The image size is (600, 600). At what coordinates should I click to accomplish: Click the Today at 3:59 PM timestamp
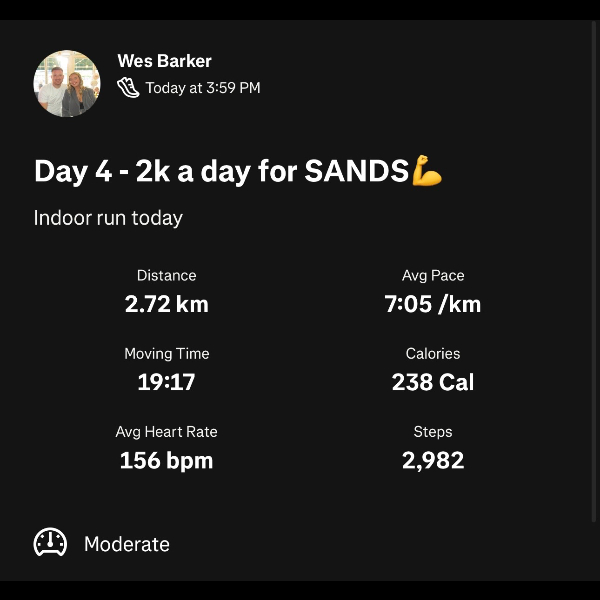click(x=202, y=88)
